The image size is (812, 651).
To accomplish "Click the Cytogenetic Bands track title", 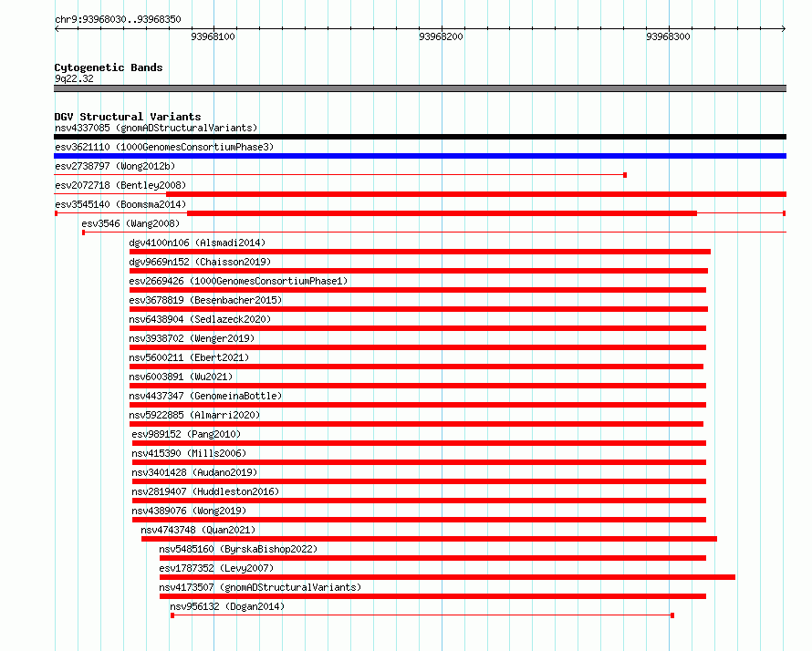I will [x=109, y=67].
